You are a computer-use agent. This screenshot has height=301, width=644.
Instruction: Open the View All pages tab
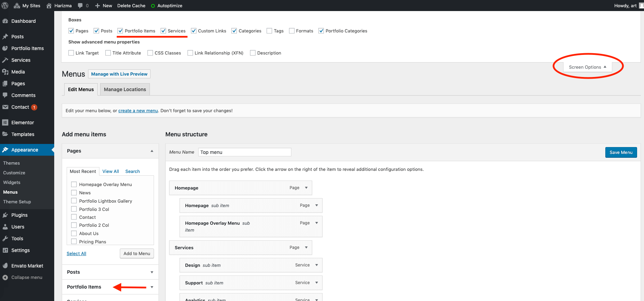(x=110, y=171)
